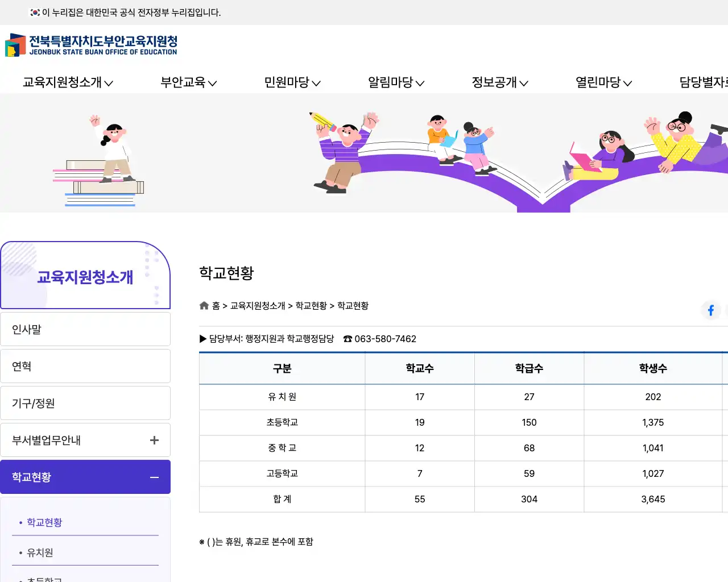Go to 연혁 in the sidebar

[85, 366]
